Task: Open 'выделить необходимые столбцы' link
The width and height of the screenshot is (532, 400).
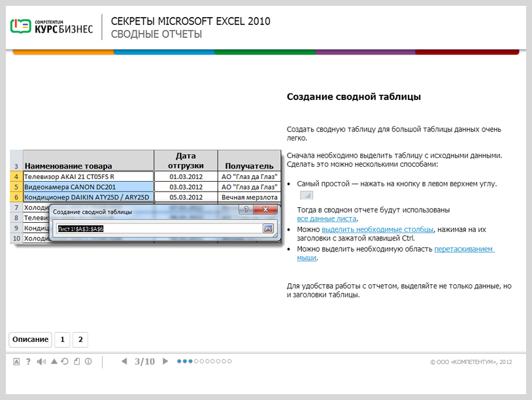Action: pos(377,229)
